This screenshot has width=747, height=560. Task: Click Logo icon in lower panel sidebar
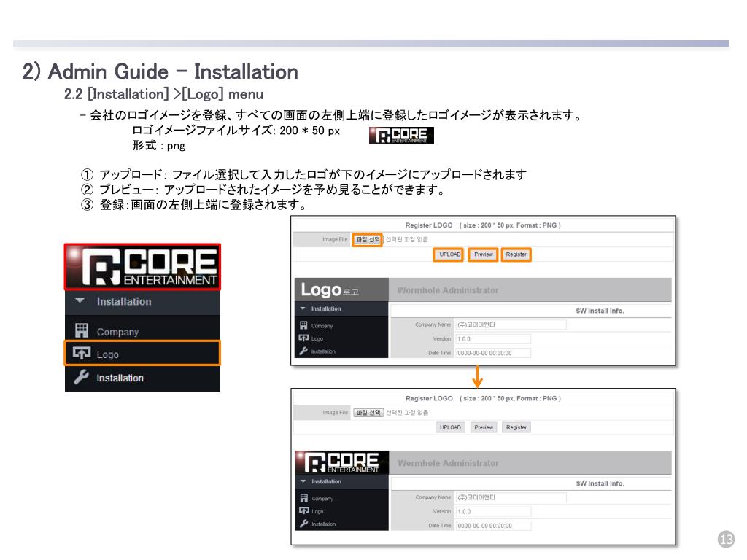pyautogui.click(x=304, y=511)
